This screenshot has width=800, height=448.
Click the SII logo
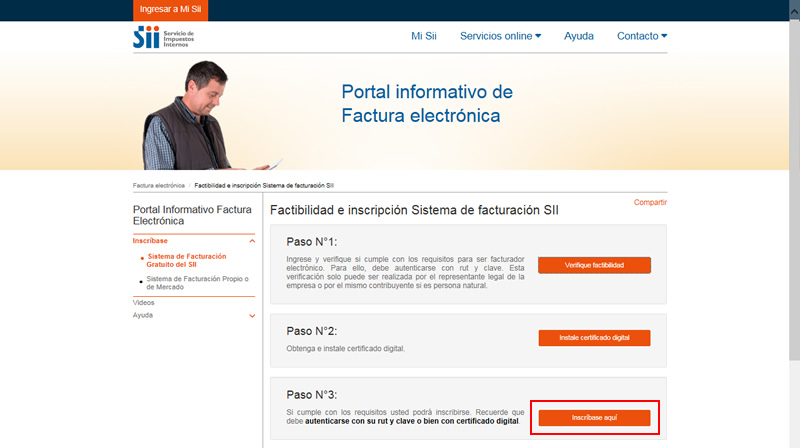click(x=163, y=37)
